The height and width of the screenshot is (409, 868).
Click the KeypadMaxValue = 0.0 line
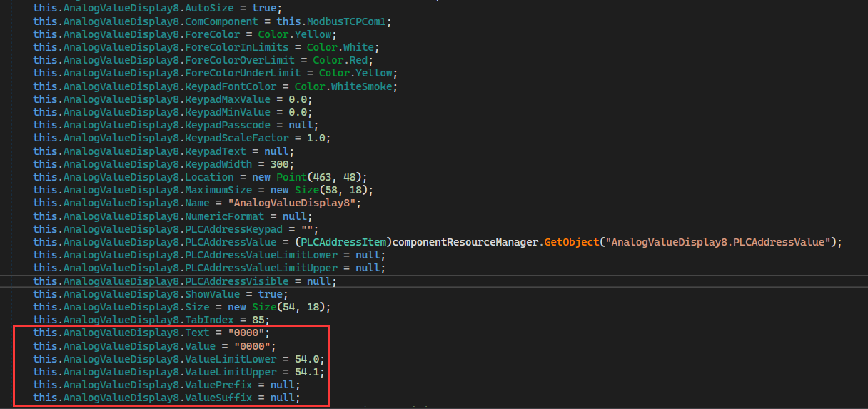173,99
